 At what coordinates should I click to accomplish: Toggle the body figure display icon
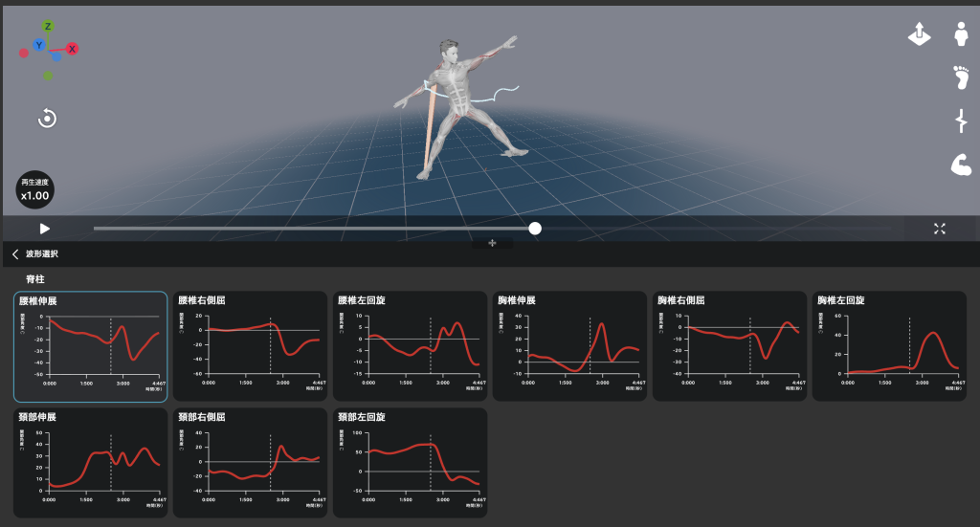[x=962, y=34]
